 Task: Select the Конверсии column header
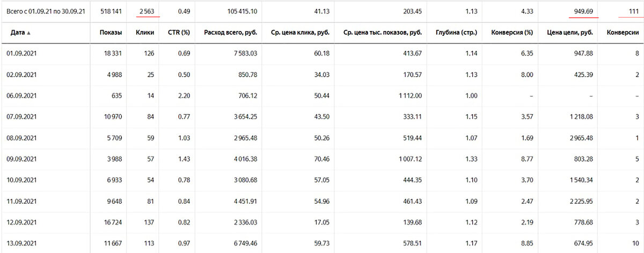pos(623,33)
